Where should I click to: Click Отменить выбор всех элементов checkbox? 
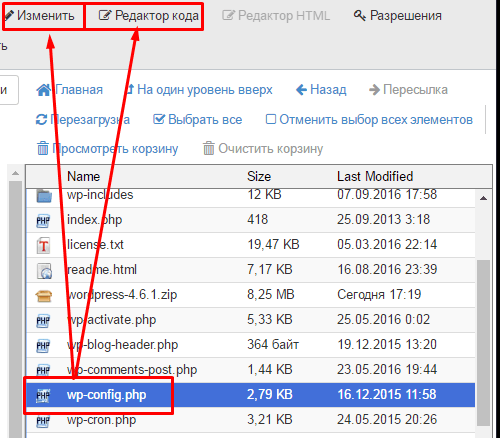271,119
